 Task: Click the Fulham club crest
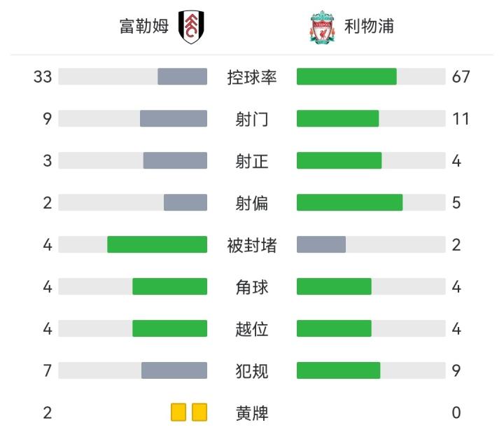click(x=190, y=27)
